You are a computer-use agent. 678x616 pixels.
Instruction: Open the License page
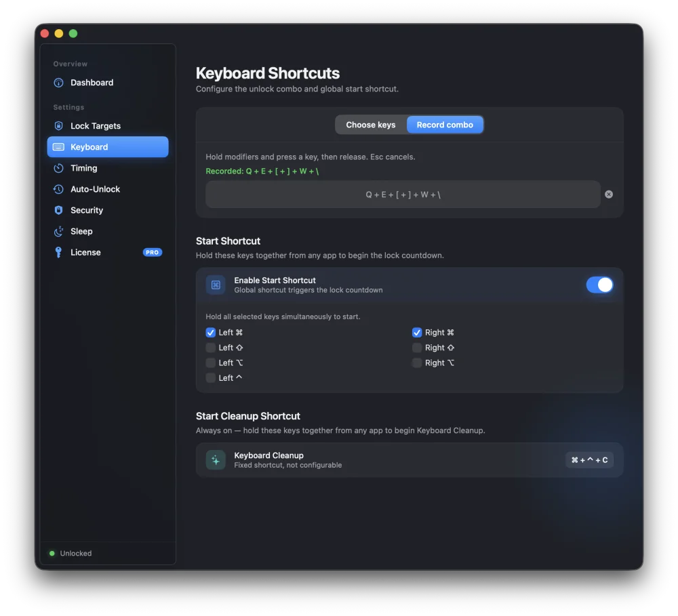click(x=108, y=253)
